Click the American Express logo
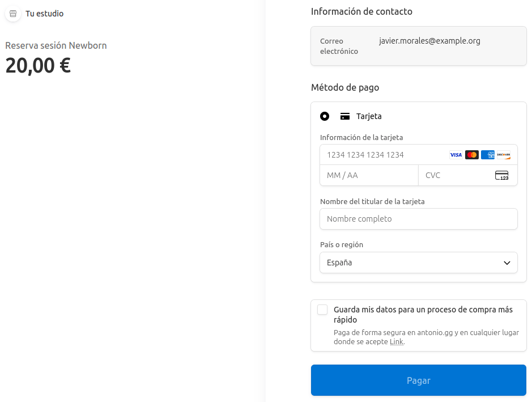The image size is (532, 402). (x=487, y=155)
